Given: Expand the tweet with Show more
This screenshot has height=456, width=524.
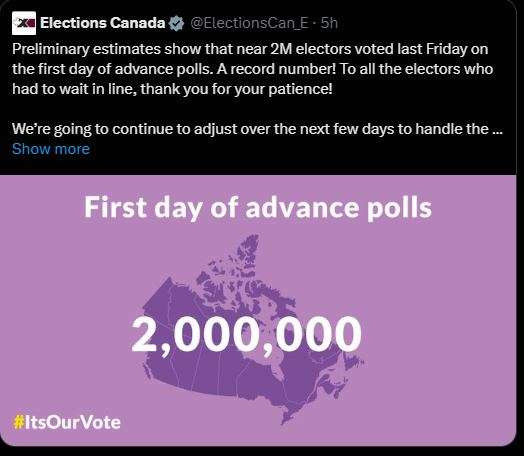Looking at the screenshot, I should coord(51,149).
